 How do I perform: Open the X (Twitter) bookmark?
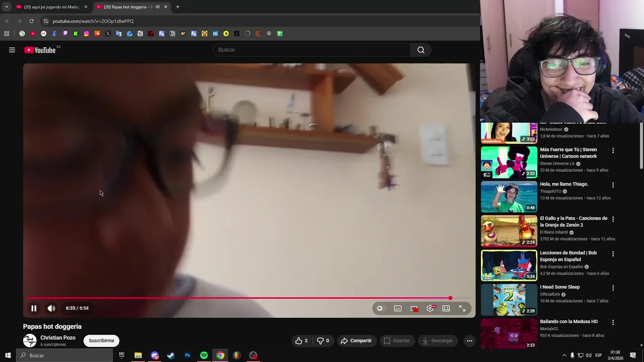[x=108, y=34]
